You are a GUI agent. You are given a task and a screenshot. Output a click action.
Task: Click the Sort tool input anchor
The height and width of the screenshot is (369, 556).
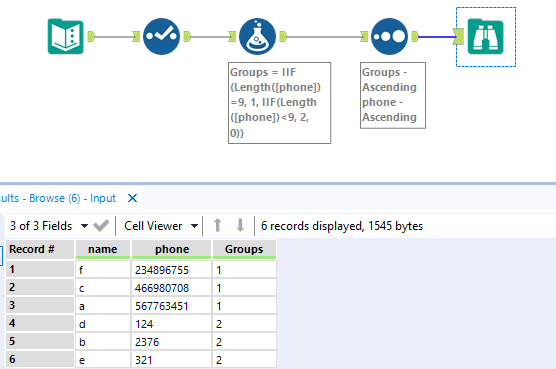[364, 37]
